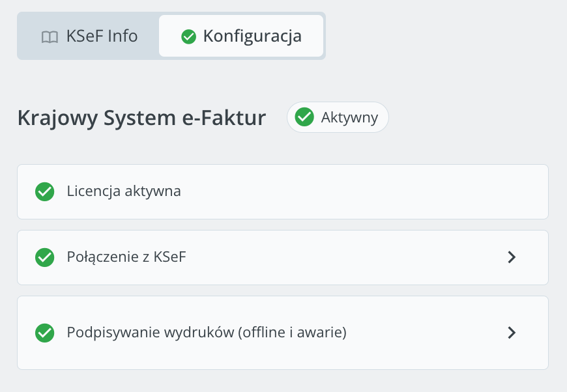Screen dimensions: 567x392
Task: Click the green check beside Licencja aktywna
Action: 44,191
